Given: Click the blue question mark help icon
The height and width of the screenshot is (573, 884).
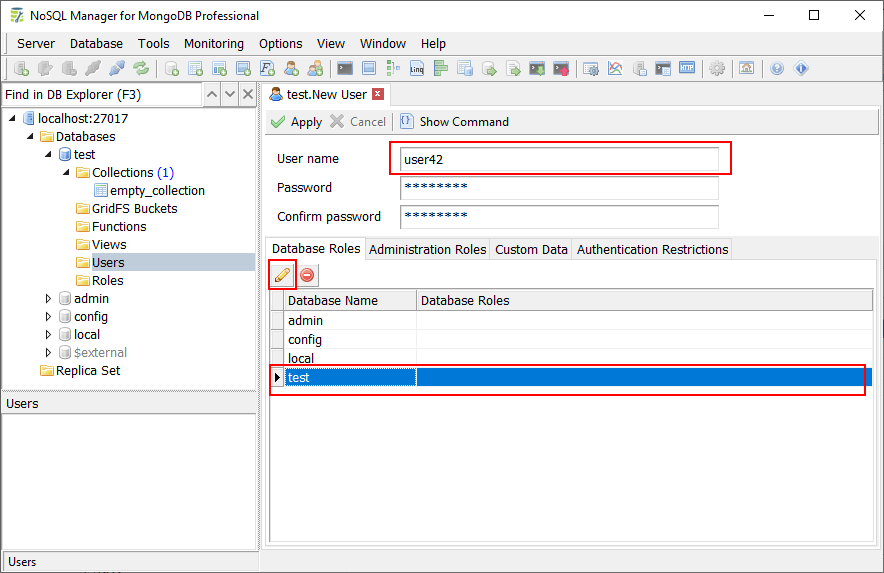Looking at the screenshot, I should click(x=777, y=69).
